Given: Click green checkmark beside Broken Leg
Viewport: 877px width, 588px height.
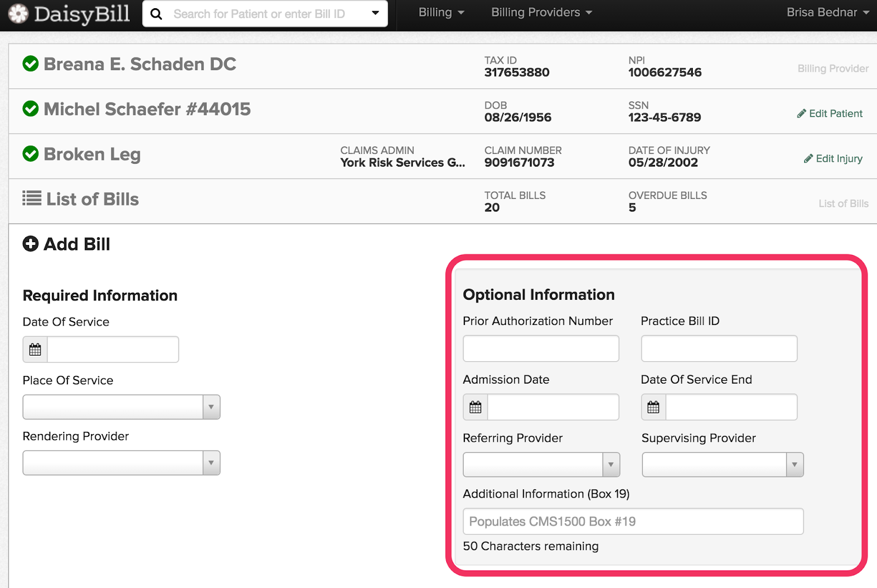Looking at the screenshot, I should (31, 154).
